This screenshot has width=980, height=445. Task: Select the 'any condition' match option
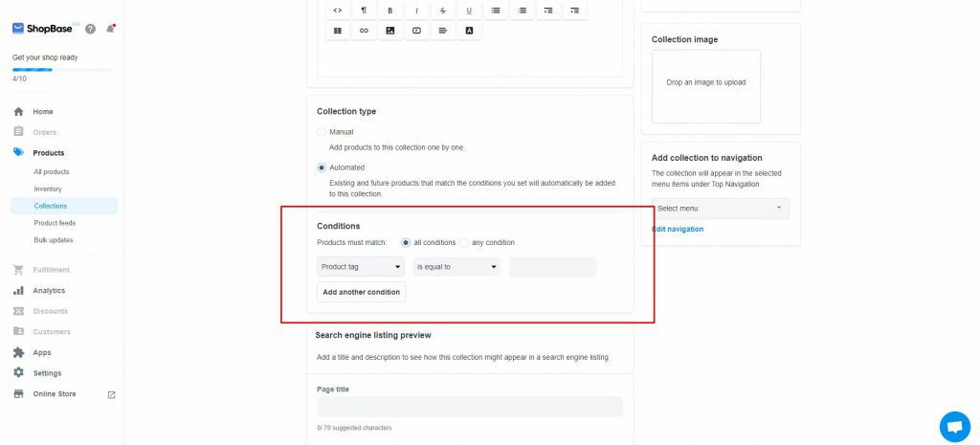(464, 242)
